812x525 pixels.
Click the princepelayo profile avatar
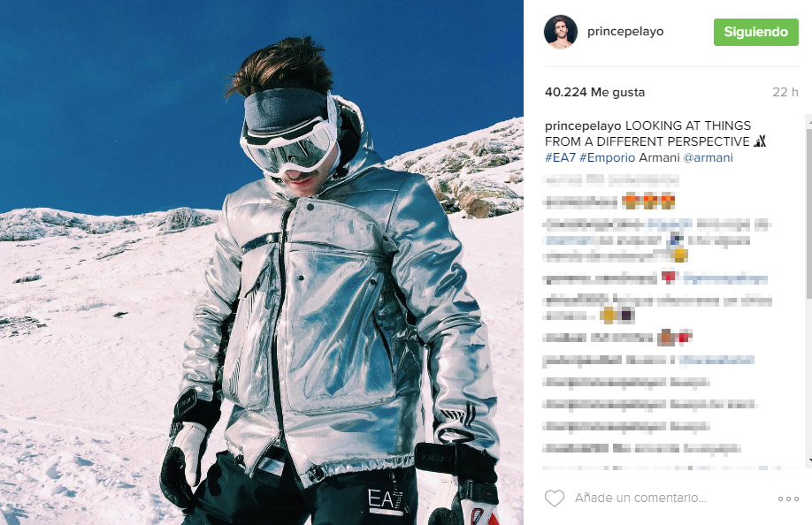point(560,32)
